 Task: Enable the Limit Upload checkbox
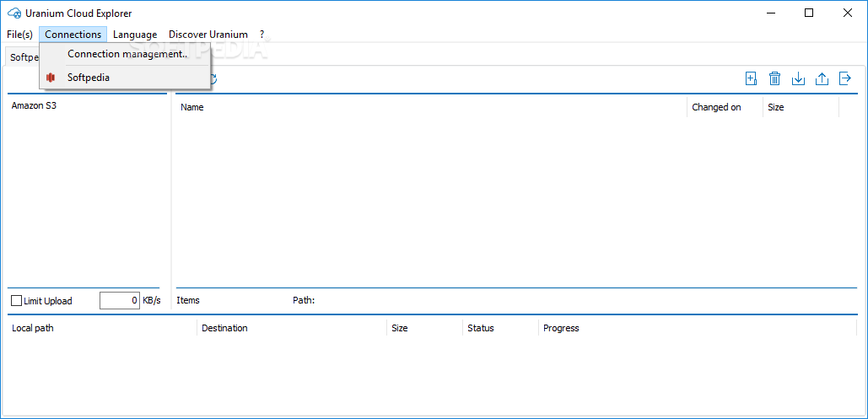point(17,301)
